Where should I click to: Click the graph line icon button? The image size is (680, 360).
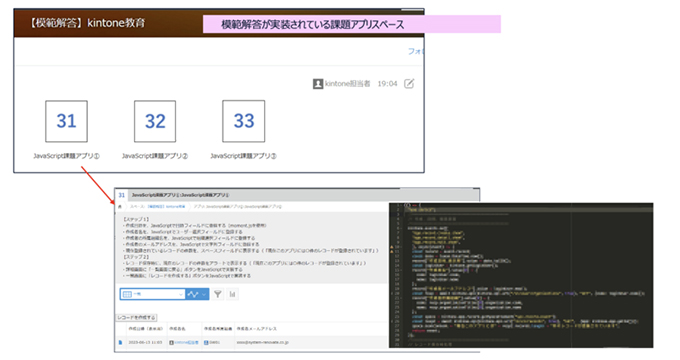[x=193, y=294]
